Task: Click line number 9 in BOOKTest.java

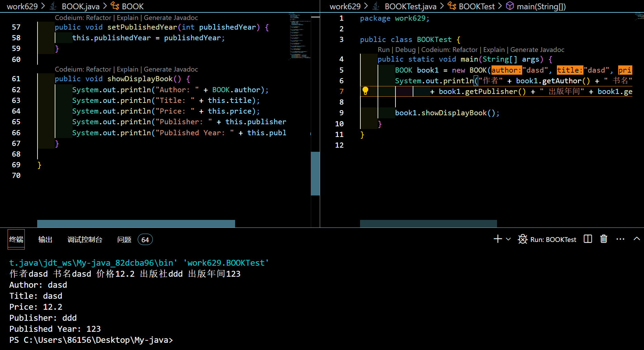Action: (x=341, y=113)
